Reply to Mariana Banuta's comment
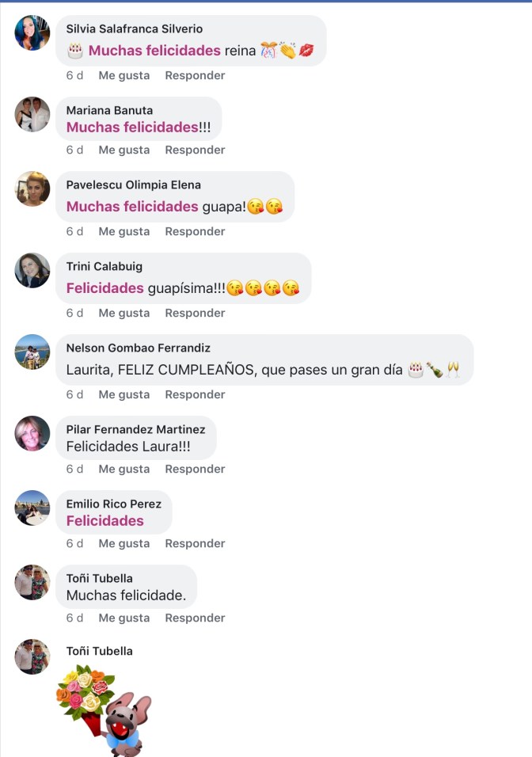Viewport: 532px width, 757px height. coord(195,150)
